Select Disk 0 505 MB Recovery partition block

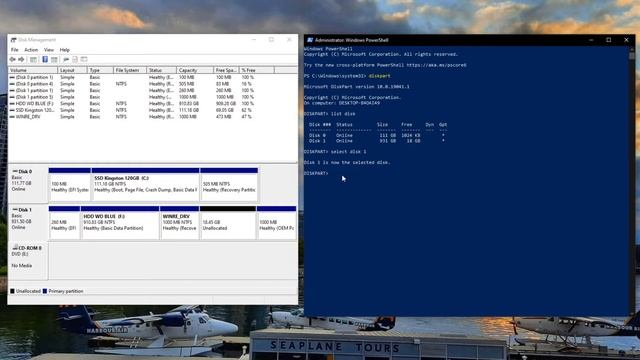229,184
